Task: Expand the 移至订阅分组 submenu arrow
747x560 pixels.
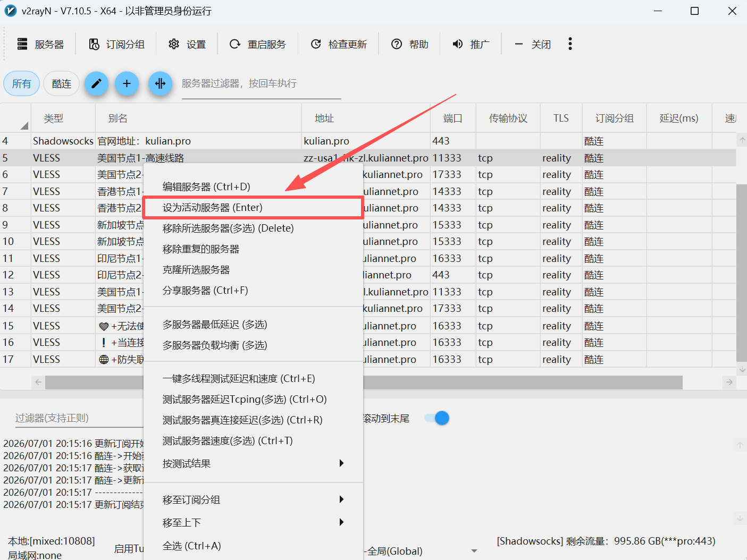Action: [342, 499]
